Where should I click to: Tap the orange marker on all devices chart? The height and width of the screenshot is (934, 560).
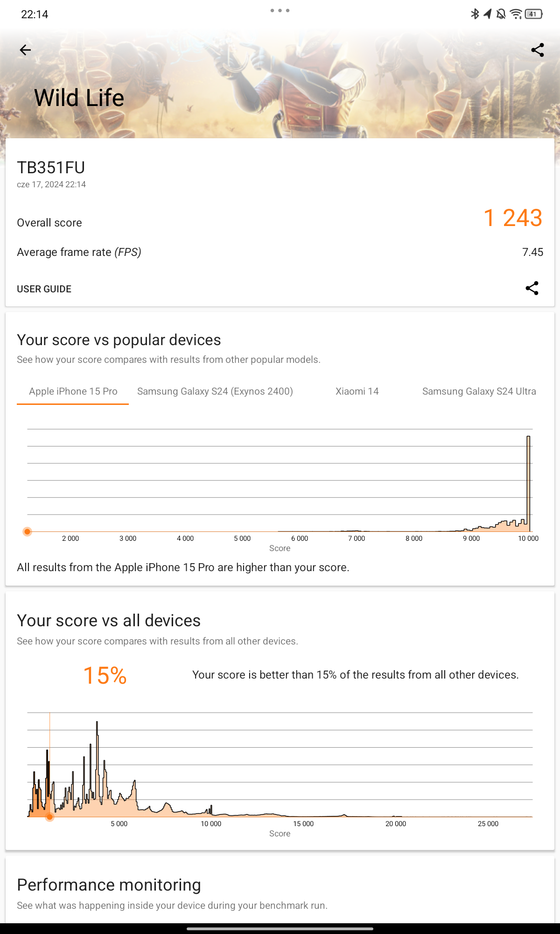(49, 817)
